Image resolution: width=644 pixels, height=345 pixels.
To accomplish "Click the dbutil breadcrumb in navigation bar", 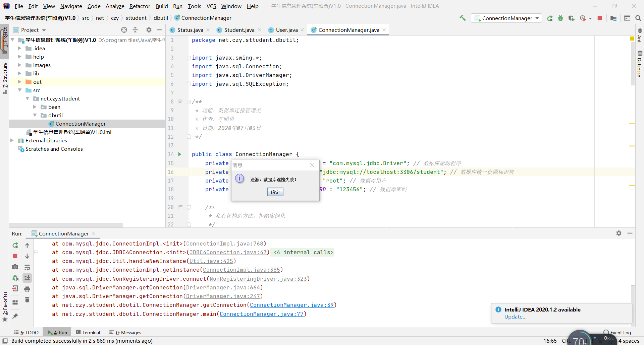I will 161,18.
